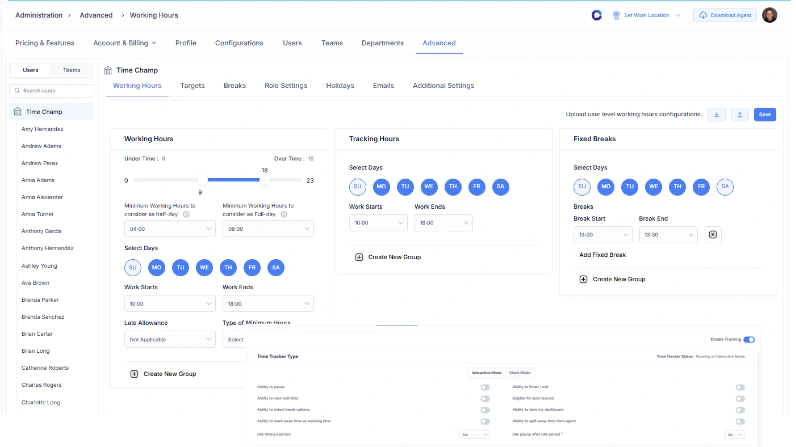Image resolution: width=796 pixels, height=447 pixels.
Task: Open half-day minimum hours 04:00 dropdown
Action: [x=170, y=229]
